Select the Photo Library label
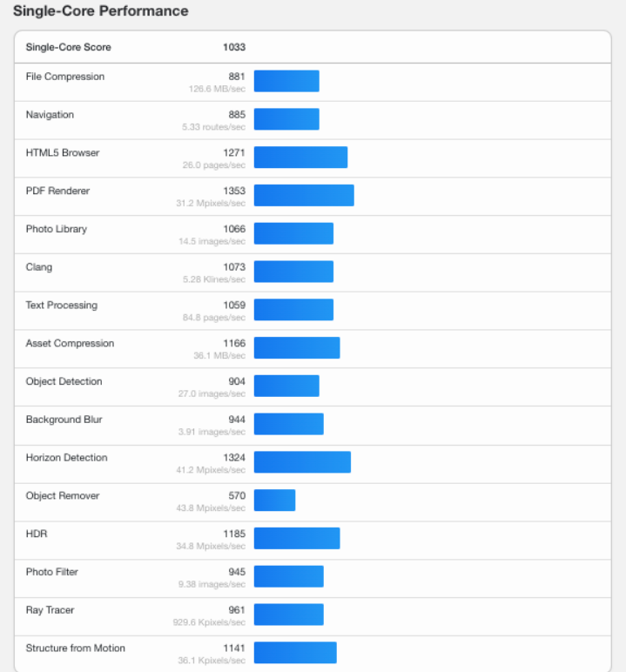The width and height of the screenshot is (626, 672). point(57,229)
